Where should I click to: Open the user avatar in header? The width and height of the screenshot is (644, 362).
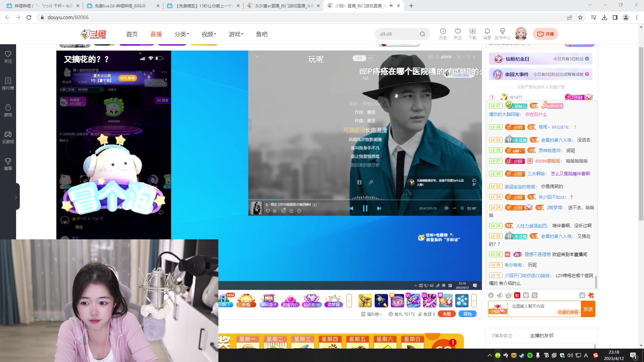(x=521, y=34)
